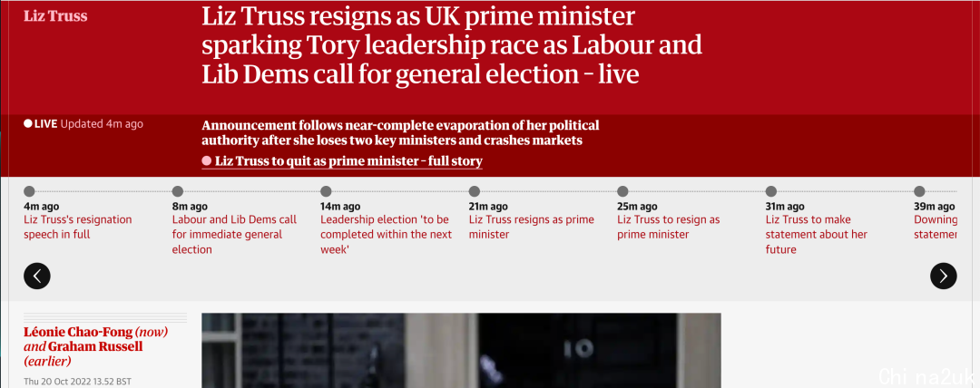The height and width of the screenshot is (388, 980).
Task: Open 'Liz Truss to quit' full story link
Action: pos(348,161)
